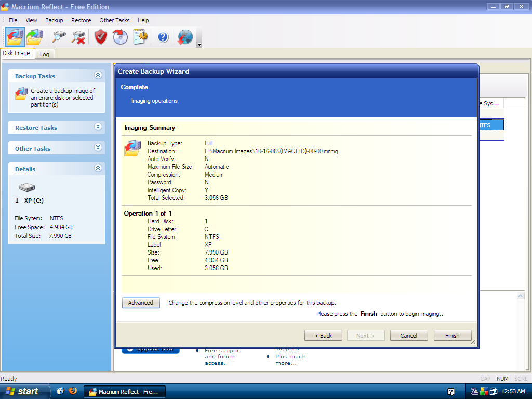Click the NUM indicator in status bar

tap(502, 379)
